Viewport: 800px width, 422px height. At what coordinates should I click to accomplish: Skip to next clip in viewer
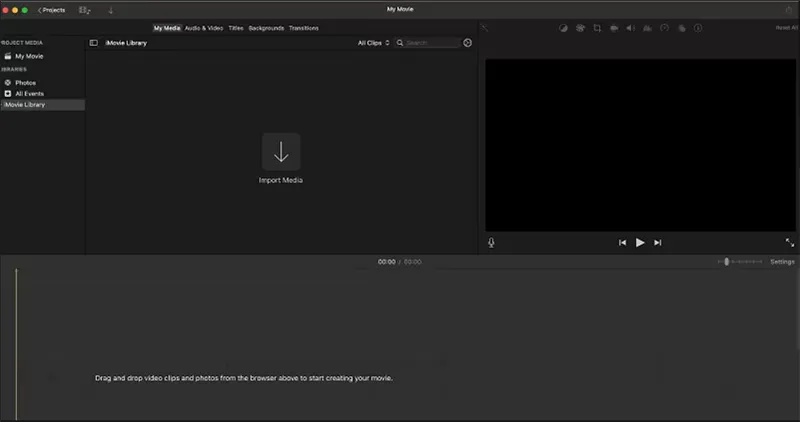click(x=658, y=243)
